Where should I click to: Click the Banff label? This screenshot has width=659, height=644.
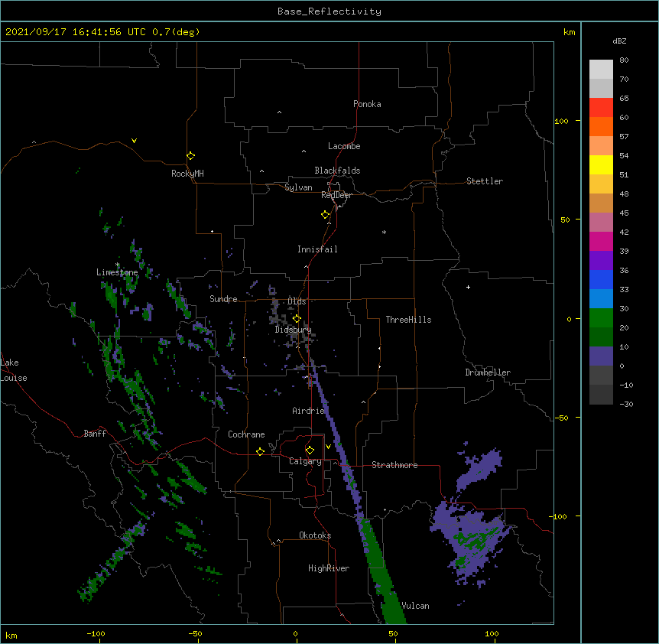(x=95, y=434)
